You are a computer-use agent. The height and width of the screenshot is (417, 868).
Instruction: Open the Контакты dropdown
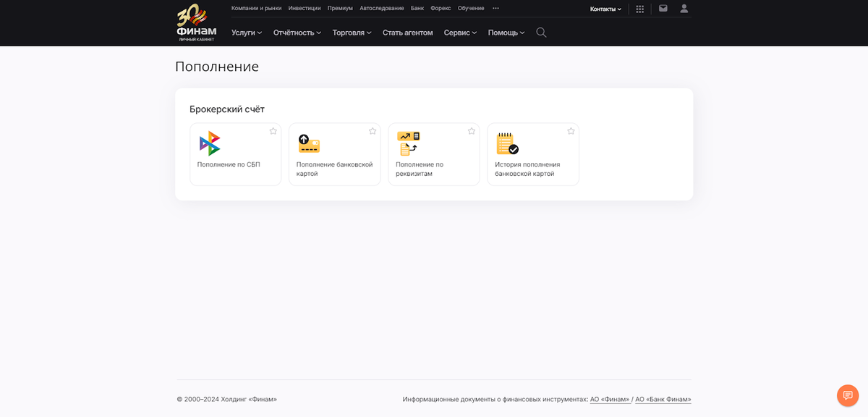(605, 9)
